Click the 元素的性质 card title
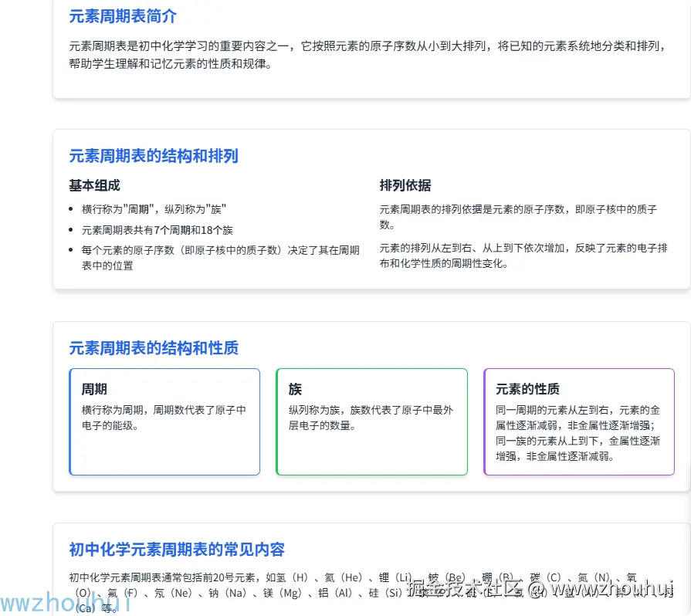 [x=527, y=389]
